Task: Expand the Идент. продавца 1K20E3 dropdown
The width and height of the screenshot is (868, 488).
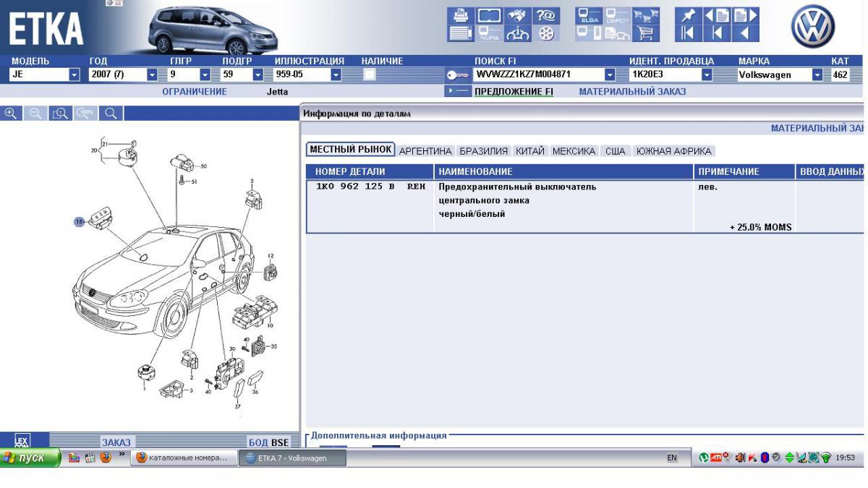Action: (707, 74)
